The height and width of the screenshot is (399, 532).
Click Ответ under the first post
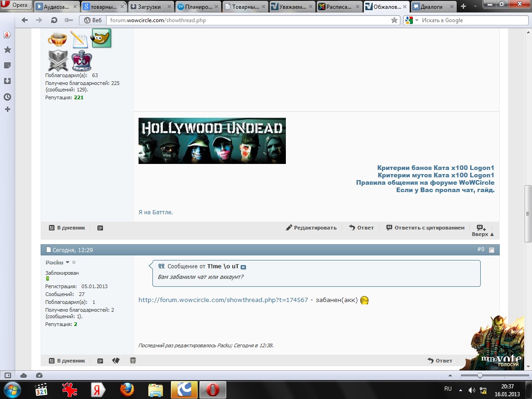361,228
